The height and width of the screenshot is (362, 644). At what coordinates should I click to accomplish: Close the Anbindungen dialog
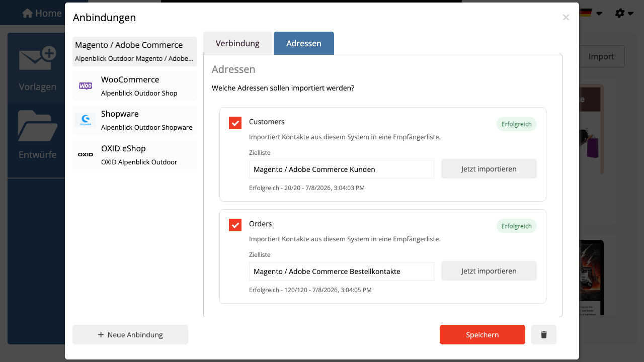pos(566,18)
